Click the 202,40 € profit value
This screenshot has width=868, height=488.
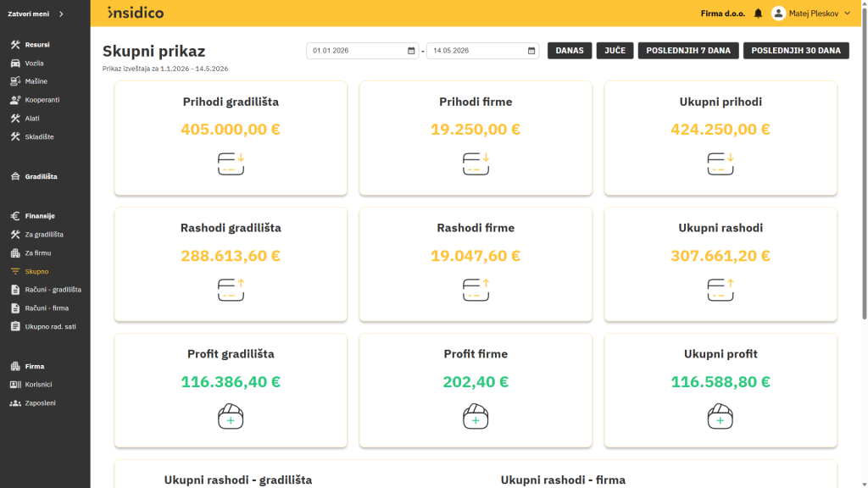[x=476, y=382]
